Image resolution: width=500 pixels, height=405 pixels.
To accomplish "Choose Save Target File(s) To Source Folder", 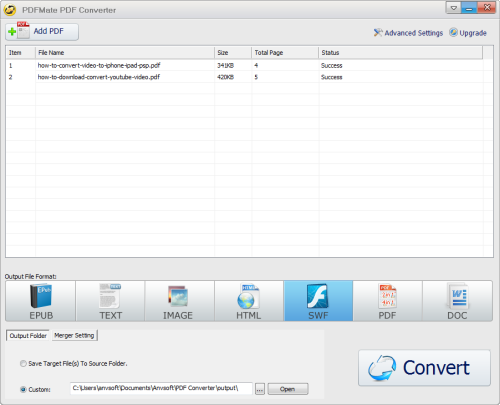I will click(74, 363).
